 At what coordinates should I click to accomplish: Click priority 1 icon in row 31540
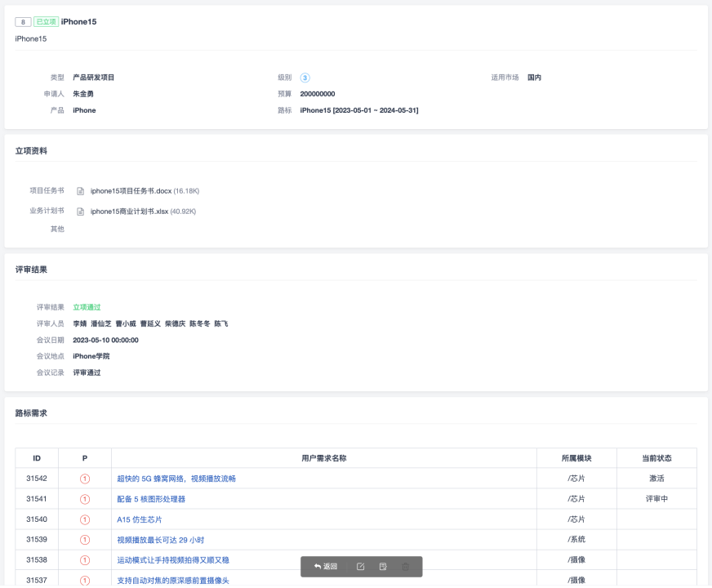tap(85, 519)
